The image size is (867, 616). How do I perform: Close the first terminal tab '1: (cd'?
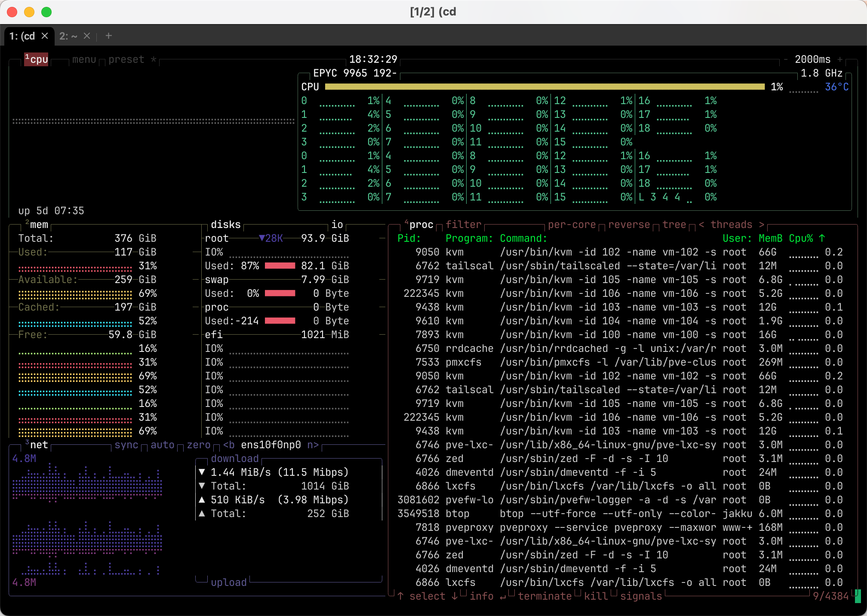(45, 36)
